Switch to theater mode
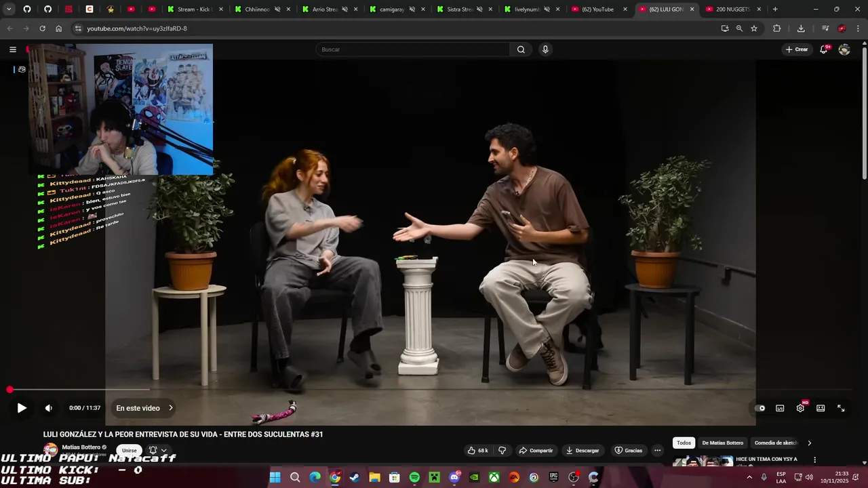The height and width of the screenshot is (488, 868). coord(821,408)
